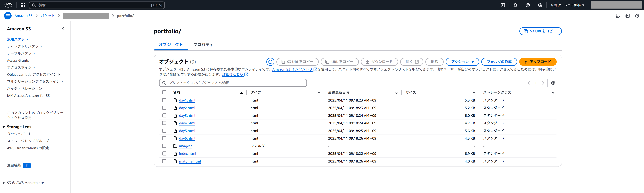Go to バケット breadcrumb
The width and height of the screenshot is (644, 193).
coord(48,16)
